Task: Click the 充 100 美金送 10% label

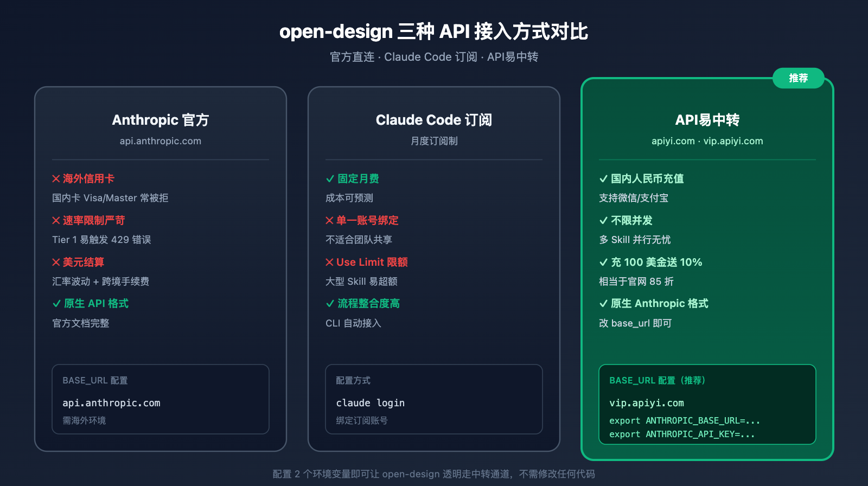Action: click(x=656, y=262)
